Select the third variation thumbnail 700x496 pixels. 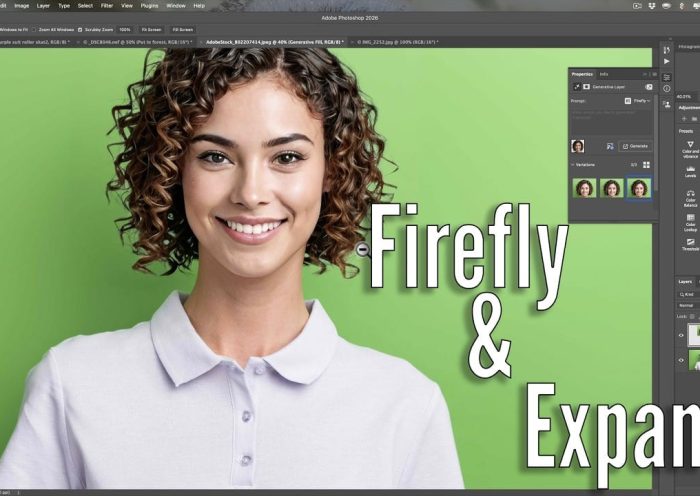pos(639,188)
